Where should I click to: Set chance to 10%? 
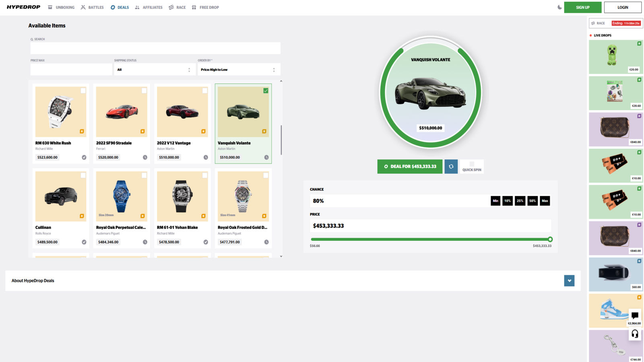pyautogui.click(x=508, y=201)
